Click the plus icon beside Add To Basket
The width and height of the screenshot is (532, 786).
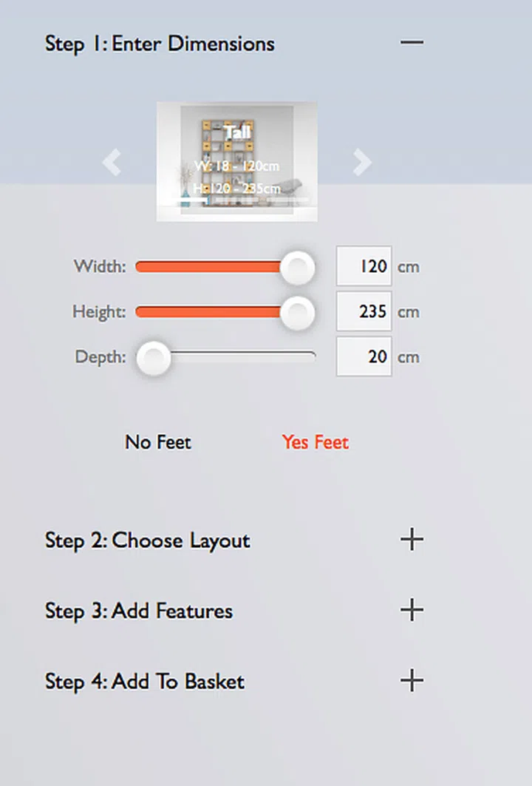coord(412,680)
